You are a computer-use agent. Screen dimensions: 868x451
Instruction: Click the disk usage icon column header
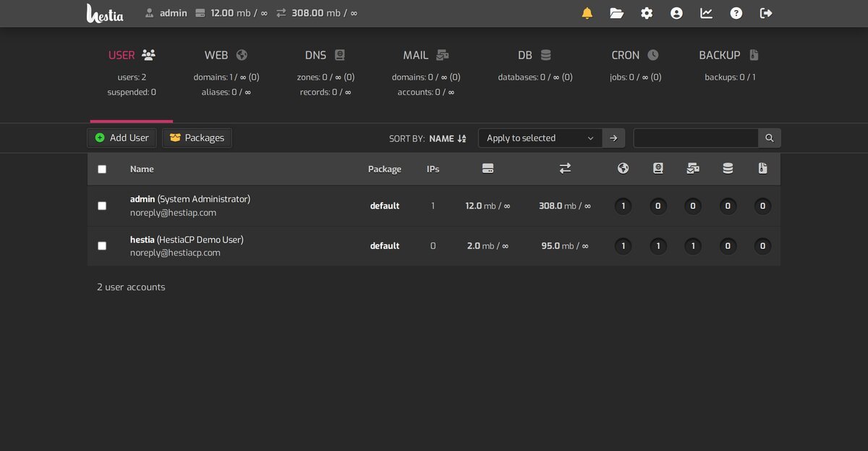488,168
